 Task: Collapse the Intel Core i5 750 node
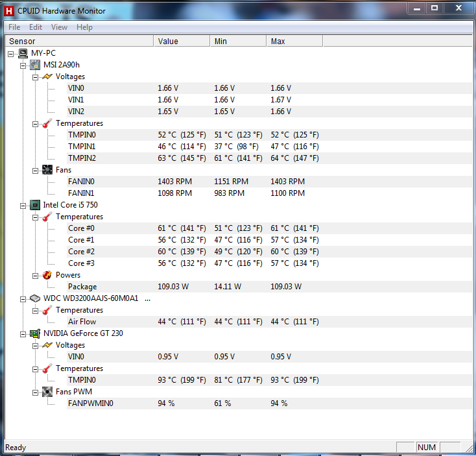click(x=23, y=206)
